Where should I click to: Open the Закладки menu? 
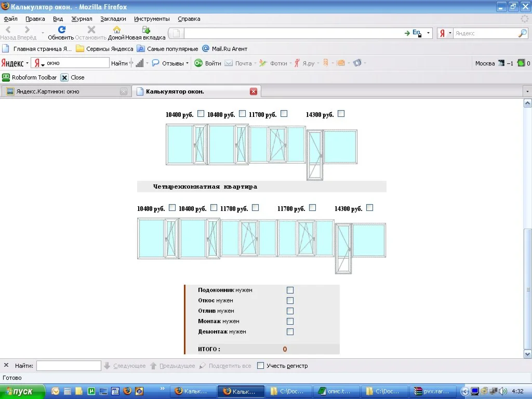click(113, 19)
